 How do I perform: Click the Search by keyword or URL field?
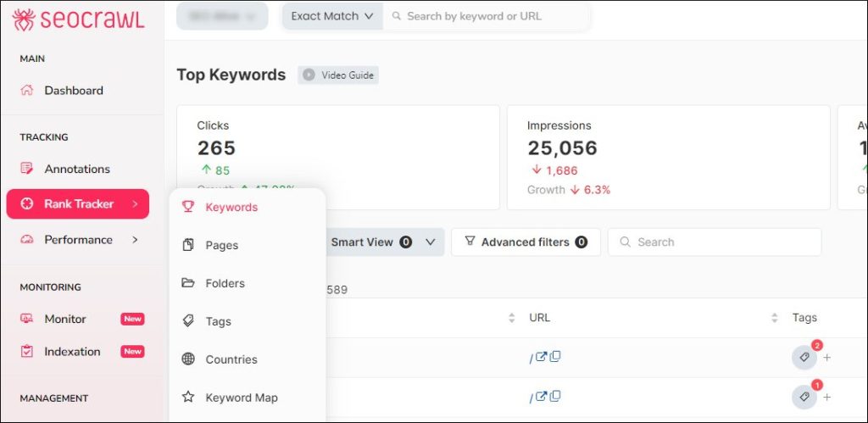click(x=486, y=16)
